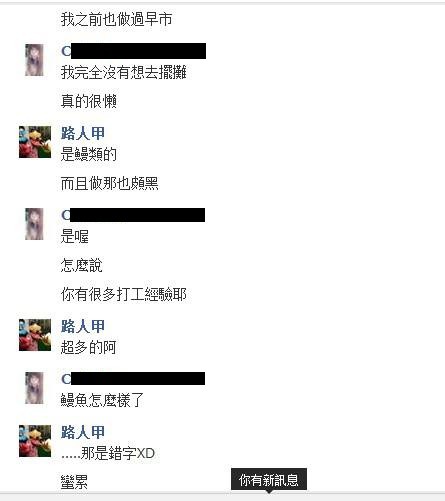Click the message 真的很懶
Screen dimensions: 445x501
tap(89, 101)
